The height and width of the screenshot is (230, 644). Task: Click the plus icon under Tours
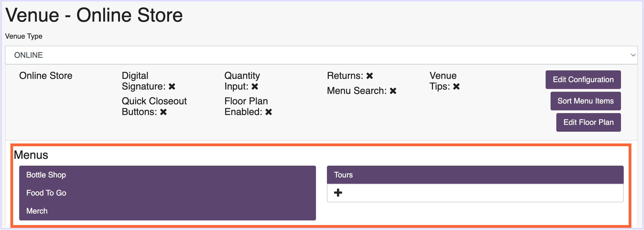point(338,193)
